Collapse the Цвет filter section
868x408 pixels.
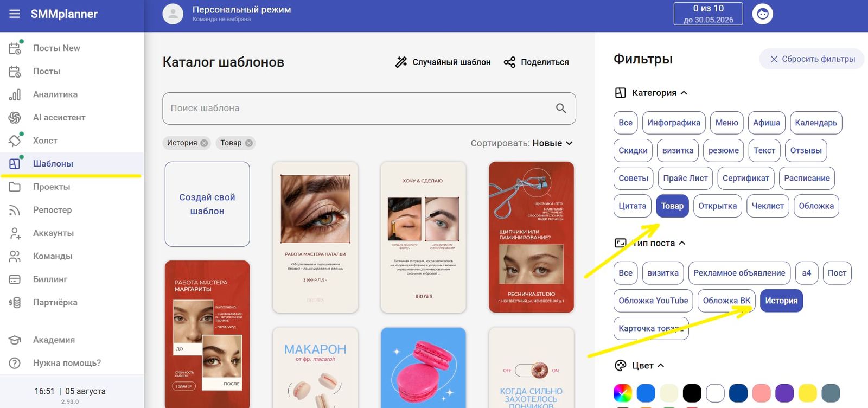click(661, 366)
